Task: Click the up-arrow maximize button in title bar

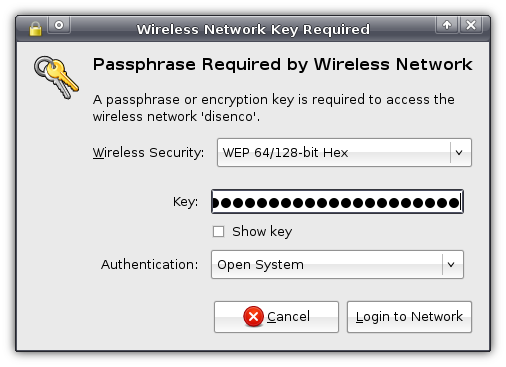Action: (447, 25)
